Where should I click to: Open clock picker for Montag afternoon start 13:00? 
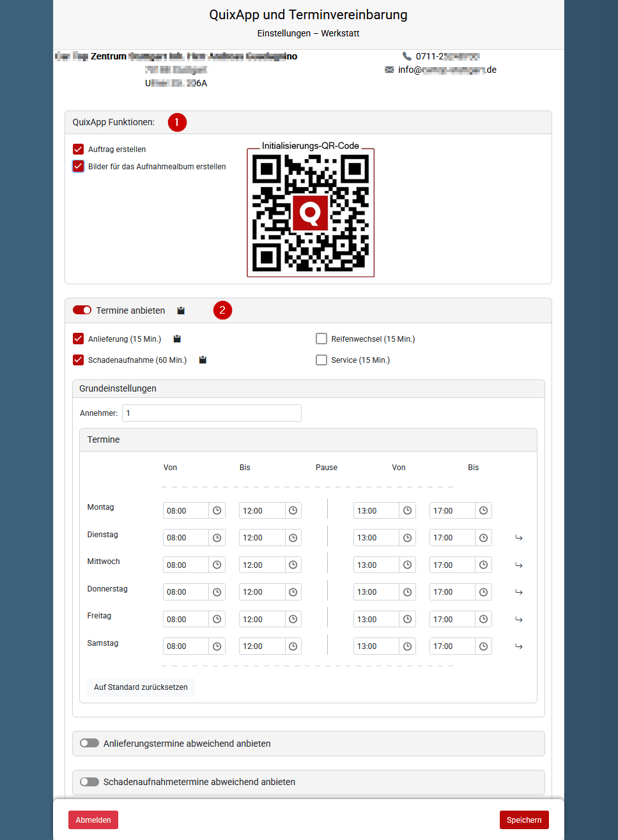pos(408,511)
